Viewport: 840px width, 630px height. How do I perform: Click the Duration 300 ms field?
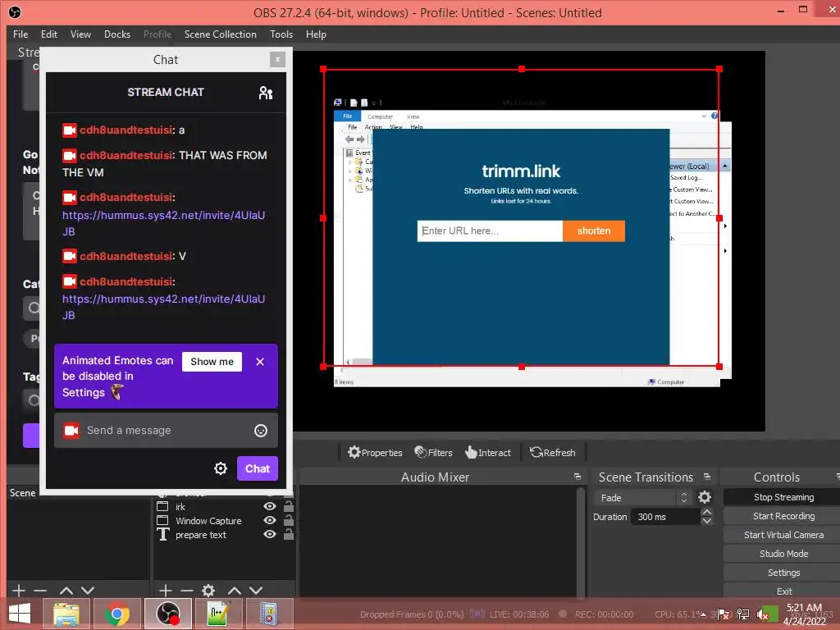666,517
